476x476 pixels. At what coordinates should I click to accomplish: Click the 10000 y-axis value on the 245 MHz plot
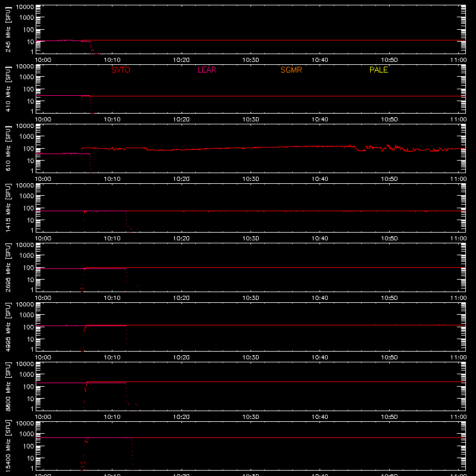point(25,7)
